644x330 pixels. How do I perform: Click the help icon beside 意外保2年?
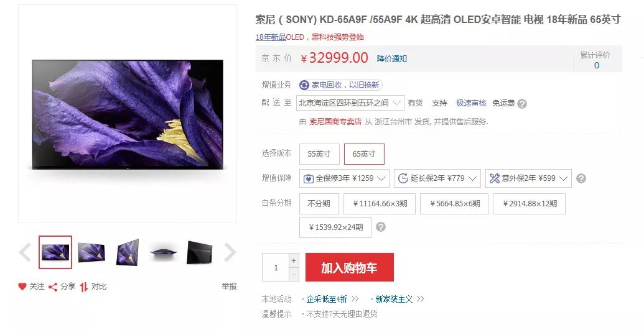click(x=581, y=178)
